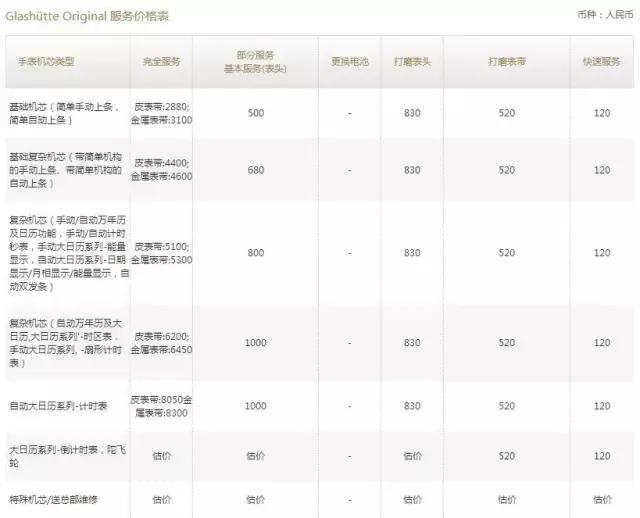Click 快速服务 '估价' in the 特殊机芯 row

pos(602,499)
